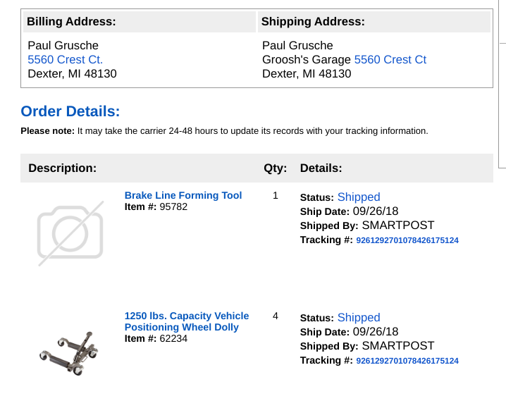The width and height of the screenshot is (506, 420).
Task: Click the Shipping Address header
Action: tap(313, 22)
